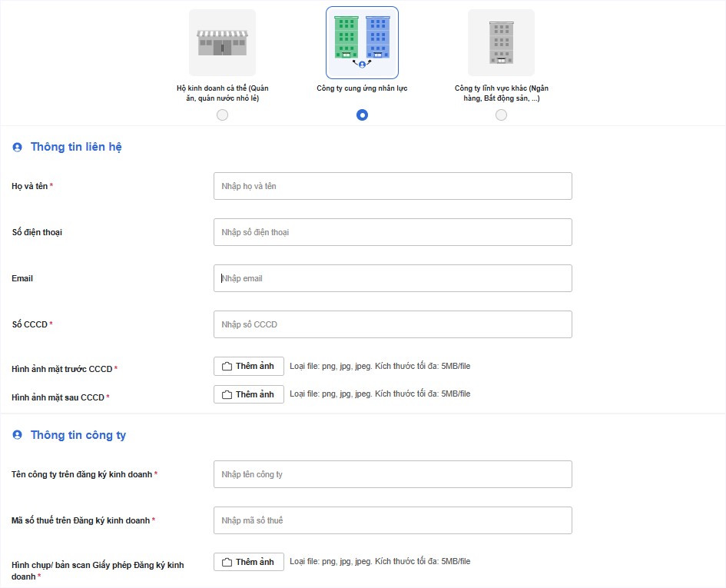Click the user icon beside Thông tin công ty

(x=17, y=434)
